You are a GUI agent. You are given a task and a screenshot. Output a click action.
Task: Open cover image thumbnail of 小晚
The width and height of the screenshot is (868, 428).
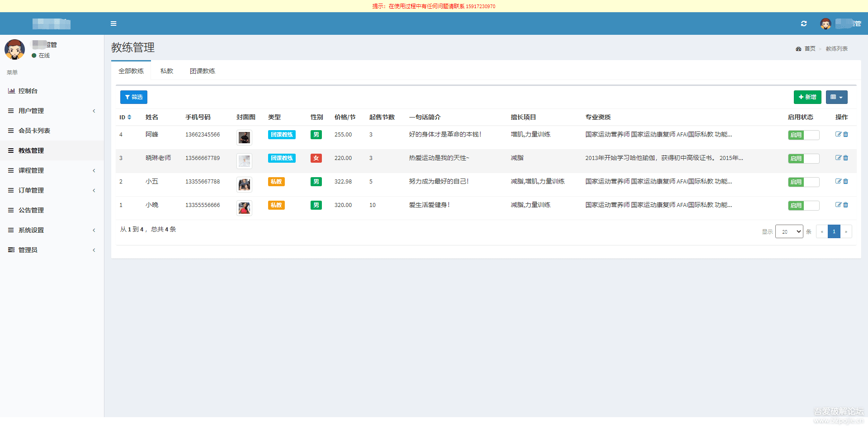coord(244,208)
